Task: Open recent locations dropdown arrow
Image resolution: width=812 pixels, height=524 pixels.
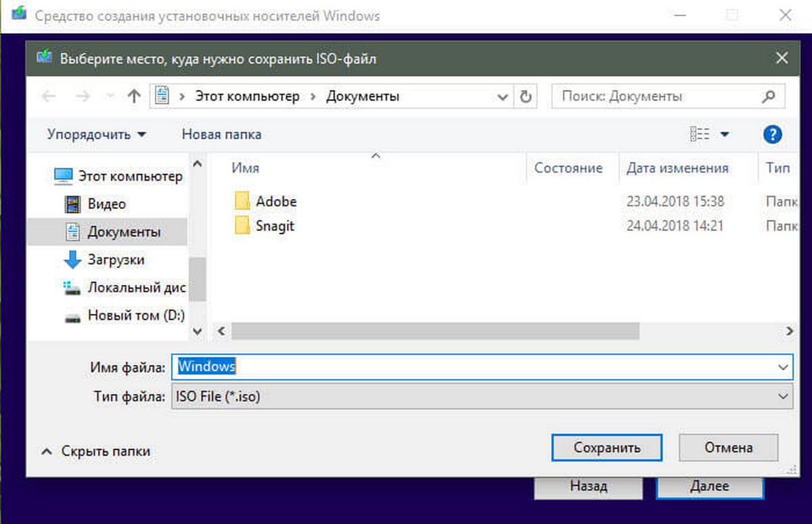Action: tap(109, 97)
